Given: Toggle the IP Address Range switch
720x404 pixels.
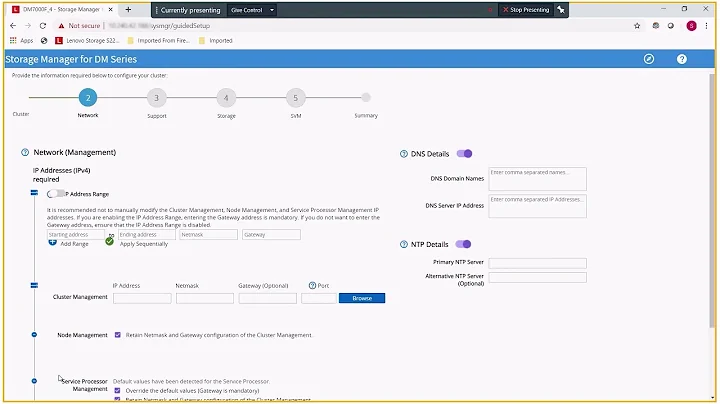Looking at the screenshot, I should tap(55, 194).
